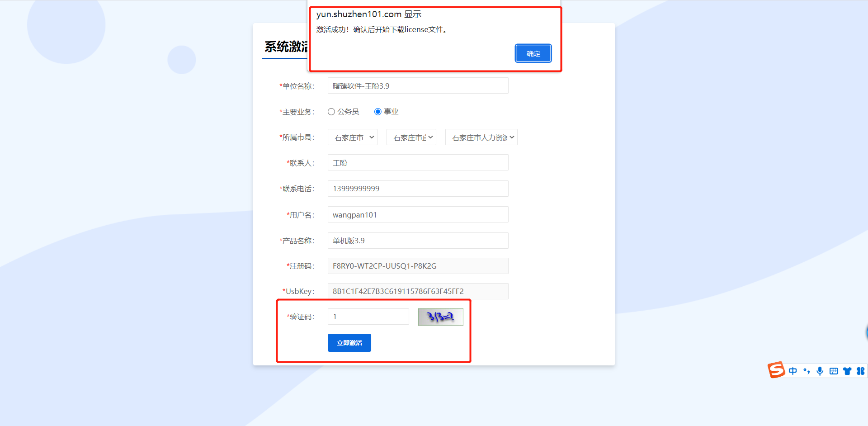Focus the 产品名称 field with 单机版3.9
This screenshot has height=426, width=868.
[x=418, y=241]
